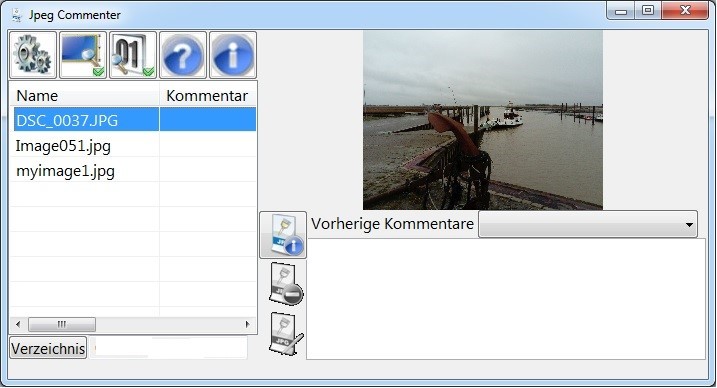Click the harbor image preview
717x388 pixels.
coord(483,120)
